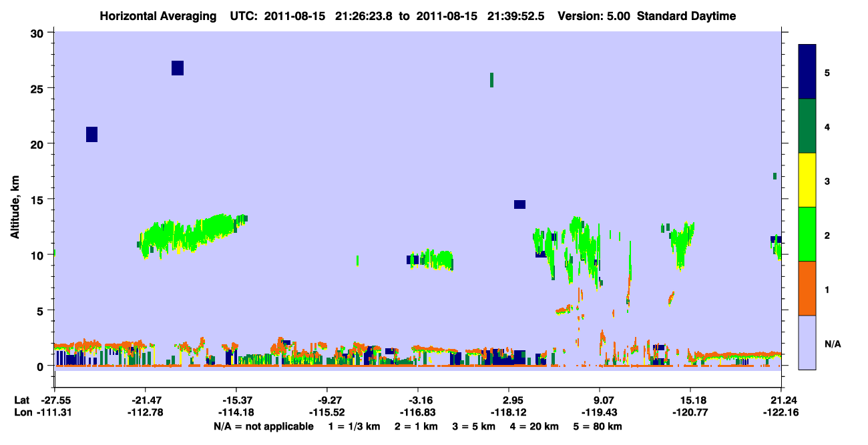Image resolution: width=868 pixels, height=445 pixels.
Task: Click the 'N/A = not applicable' legend note
Action: point(263,426)
